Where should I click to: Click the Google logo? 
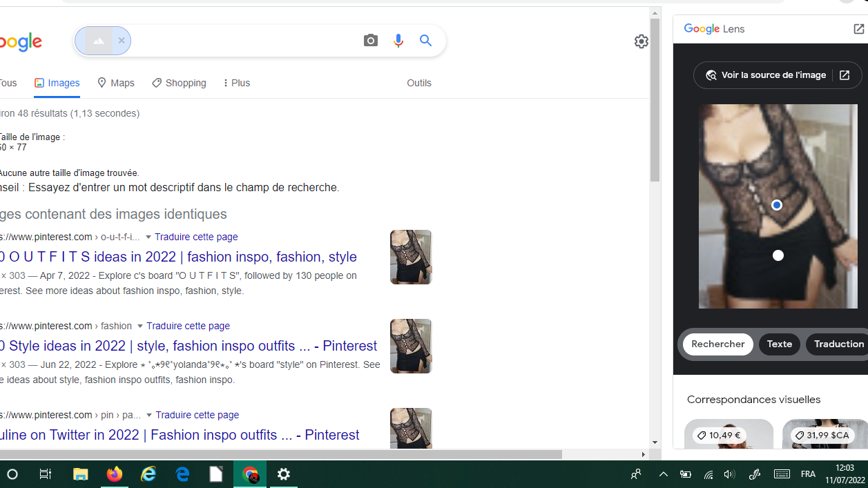pos(21,42)
